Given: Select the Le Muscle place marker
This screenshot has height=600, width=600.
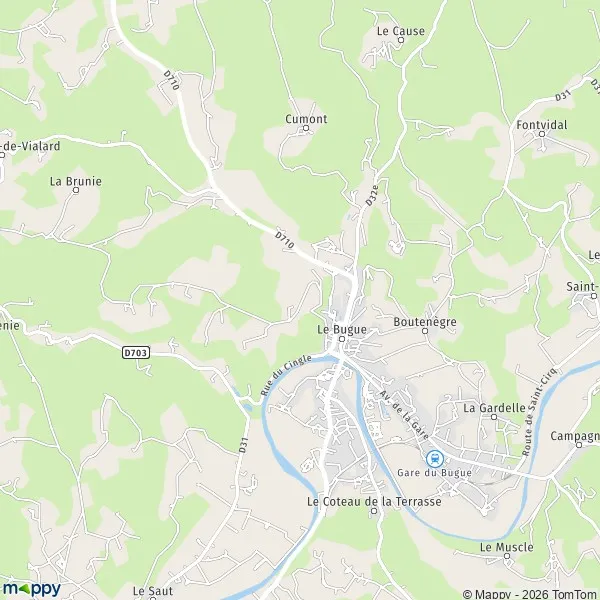Looking at the screenshot, I should point(507,556).
